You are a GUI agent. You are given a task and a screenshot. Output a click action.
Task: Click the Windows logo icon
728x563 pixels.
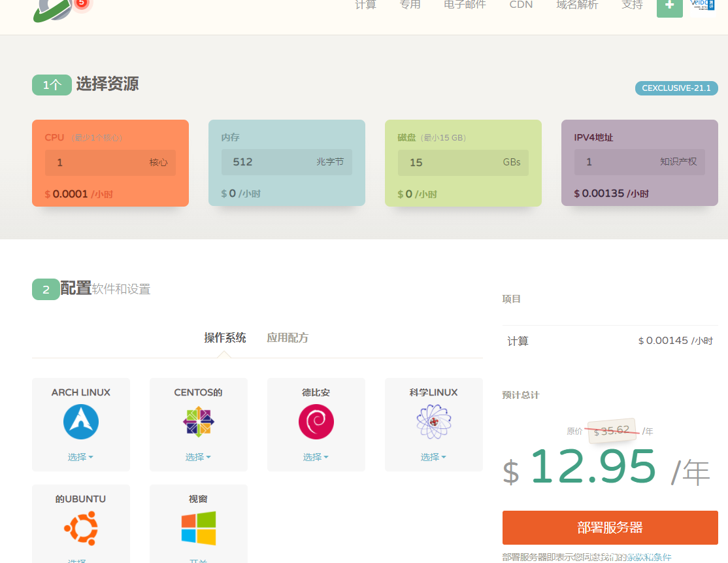(198, 529)
